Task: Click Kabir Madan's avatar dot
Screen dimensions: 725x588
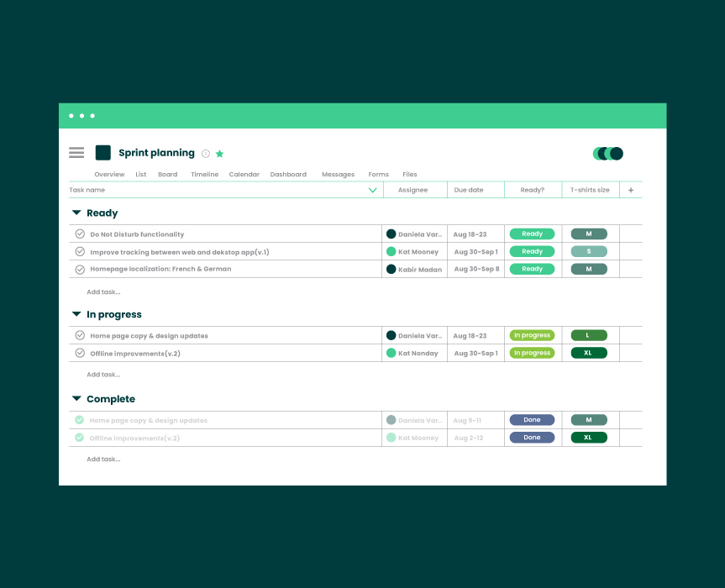Action: 391,269
